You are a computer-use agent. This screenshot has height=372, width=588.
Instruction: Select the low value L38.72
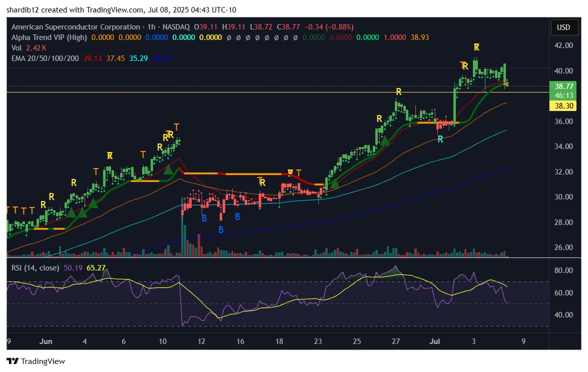point(261,27)
